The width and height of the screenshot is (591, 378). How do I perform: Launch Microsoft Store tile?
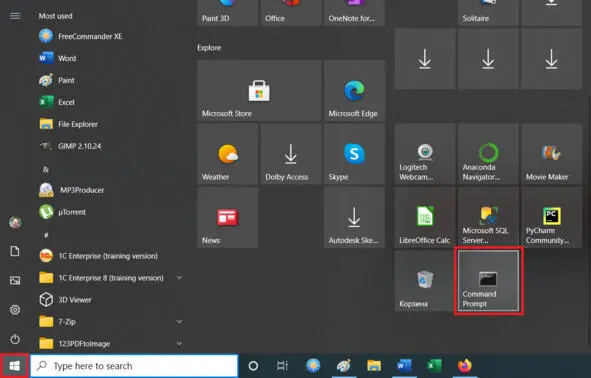(x=259, y=91)
